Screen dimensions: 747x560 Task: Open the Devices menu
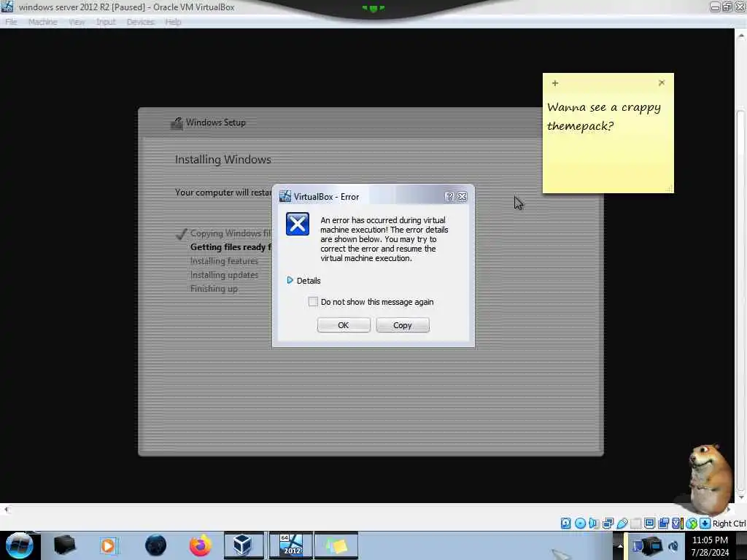pos(141,22)
